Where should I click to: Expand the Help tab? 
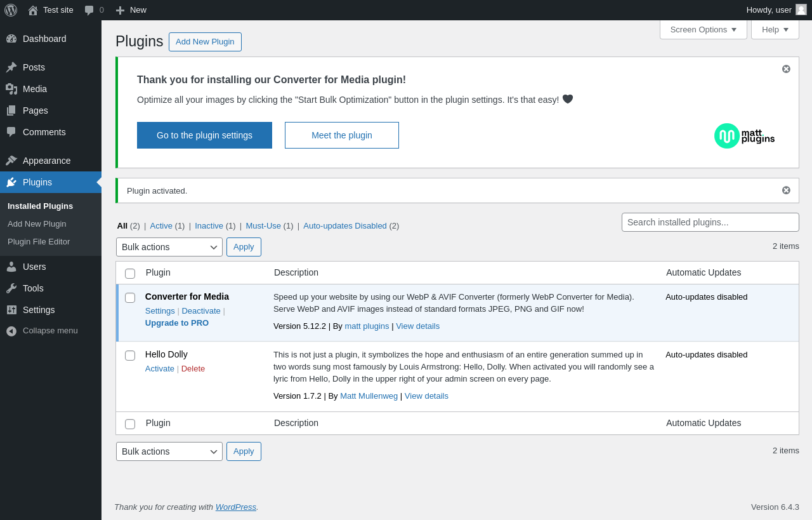[x=775, y=29]
